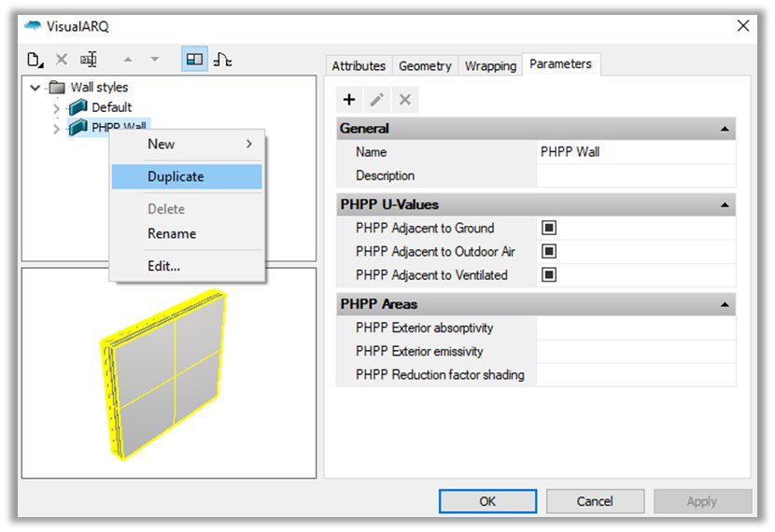Click the Edit parameter pencil icon
775x532 pixels.
tap(376, 100)
